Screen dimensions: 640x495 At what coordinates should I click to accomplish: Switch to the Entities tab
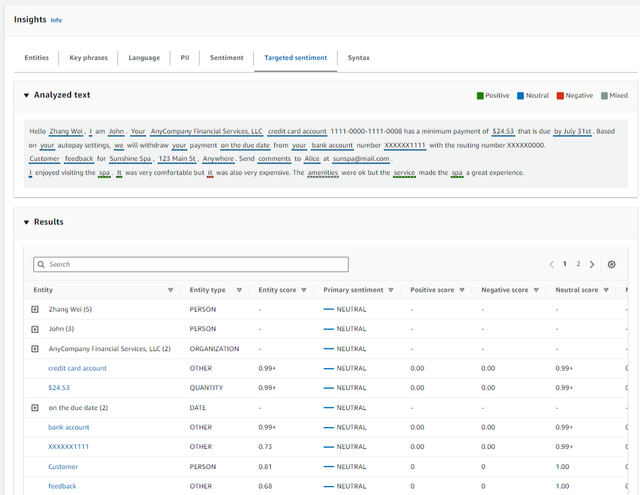pyautogui.click(x=36, y=58)
